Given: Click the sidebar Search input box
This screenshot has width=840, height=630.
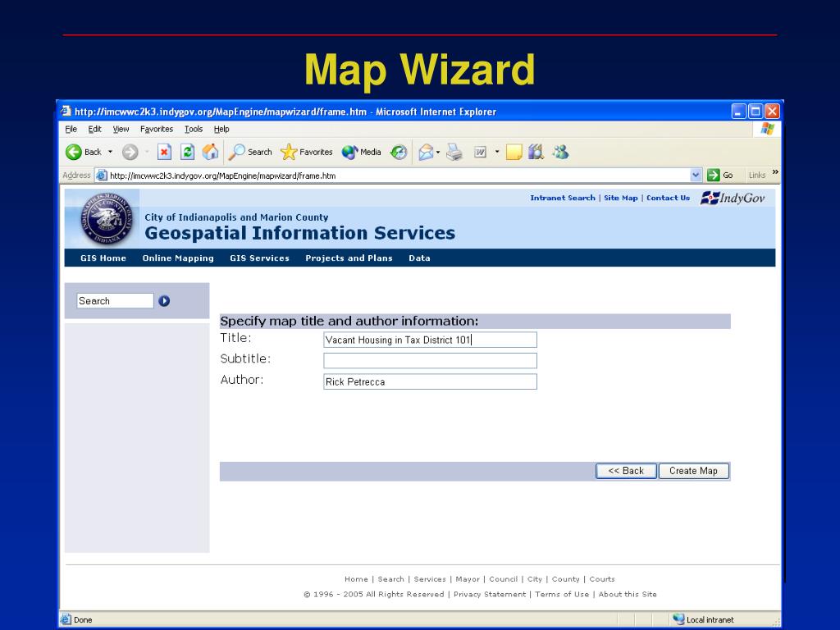Looking at the screenshot, I should tap(115, 301).
